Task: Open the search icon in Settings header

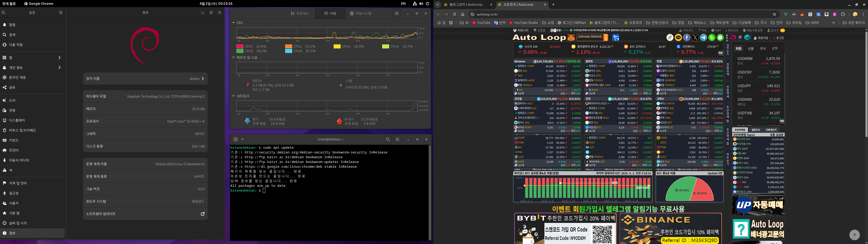Action: 3,12
